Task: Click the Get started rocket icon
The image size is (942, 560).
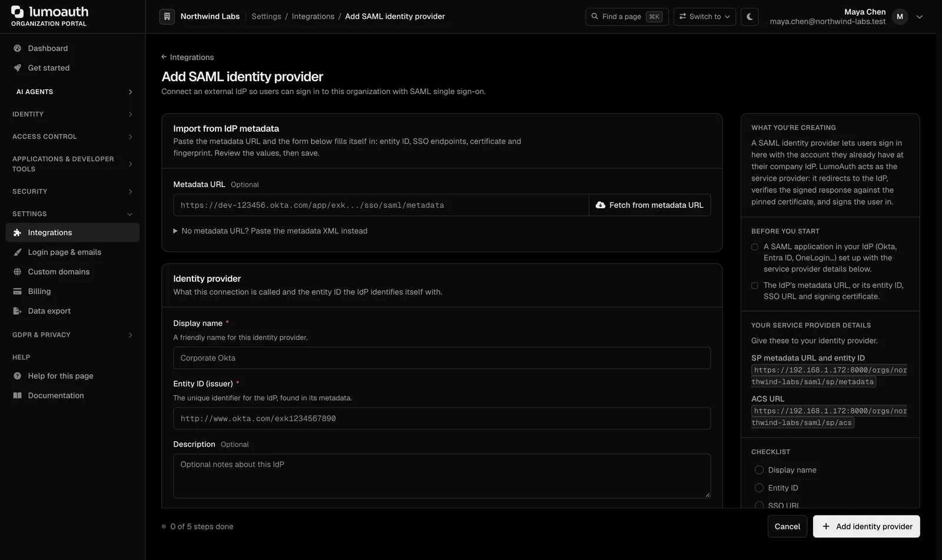Action: click(x=18, y=68)
